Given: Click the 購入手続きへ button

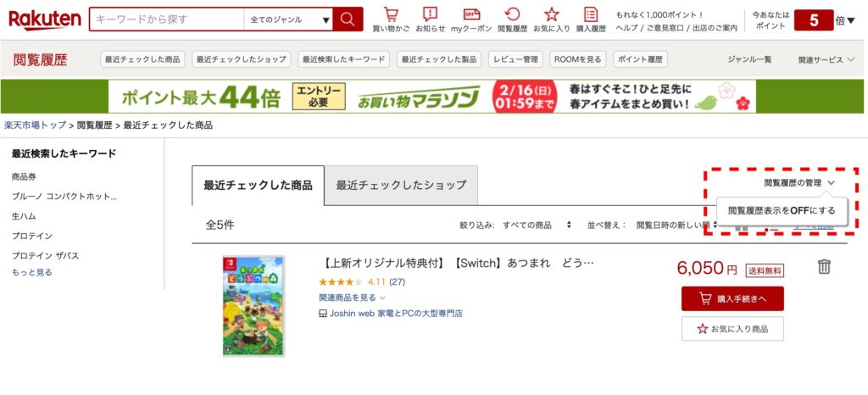Looking at the screenshot, I should (x=732, y=298).
